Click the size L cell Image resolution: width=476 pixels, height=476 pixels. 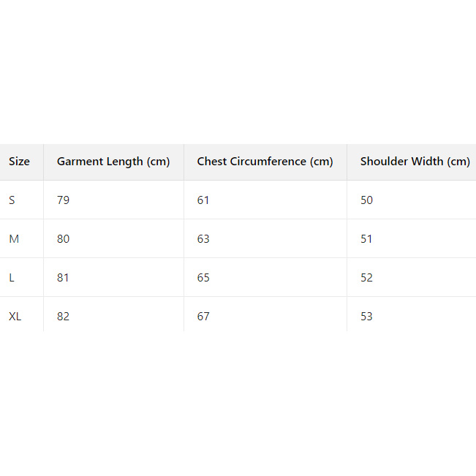click(x=12, y=278)
